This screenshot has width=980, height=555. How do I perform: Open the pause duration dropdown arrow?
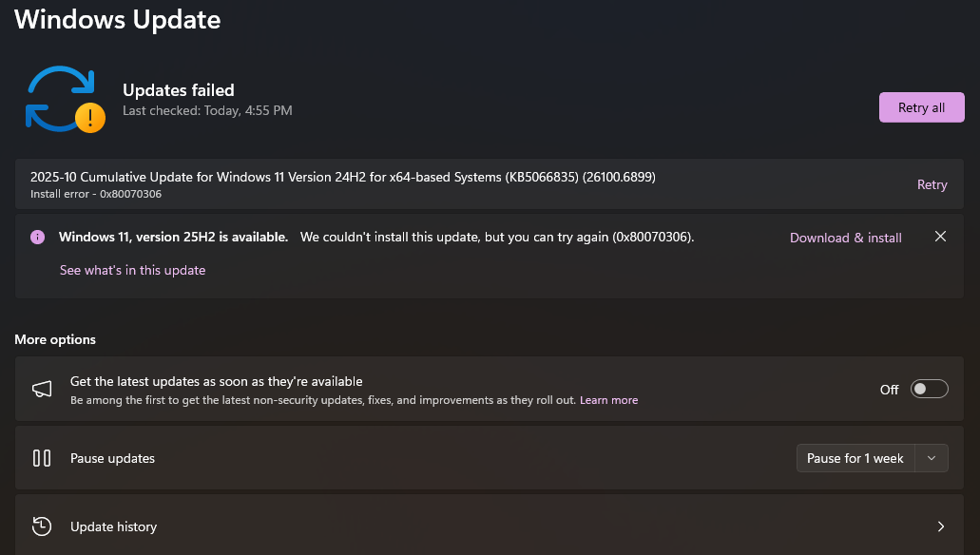point(932,458)
